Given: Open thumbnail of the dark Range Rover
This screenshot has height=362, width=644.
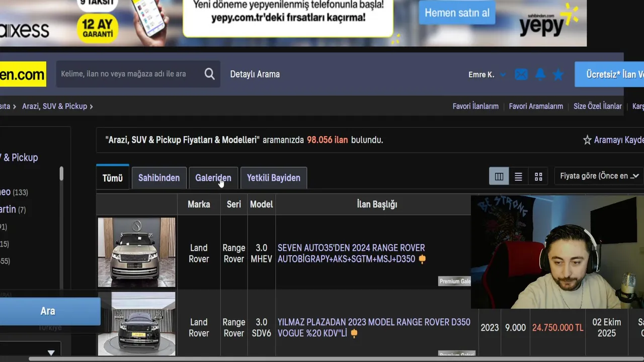Looking at the screenshot, I should pyautogui.click(x=136, y=324).
